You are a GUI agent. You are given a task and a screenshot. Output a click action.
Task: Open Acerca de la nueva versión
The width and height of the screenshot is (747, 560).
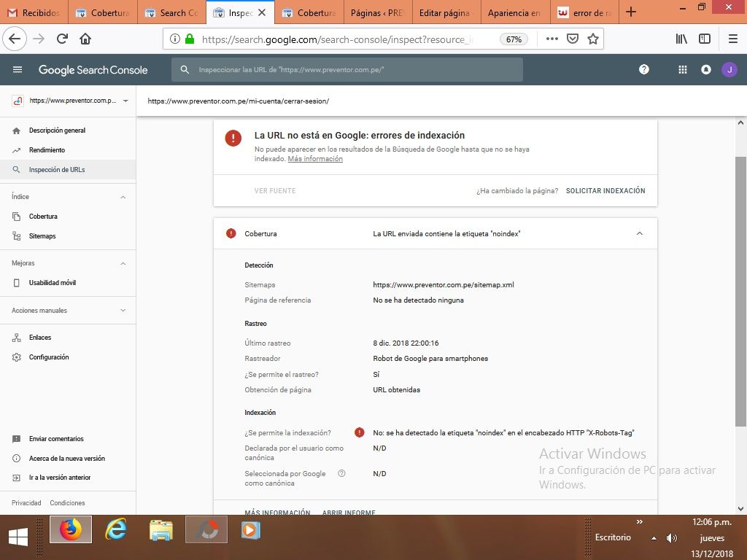[68, 458]
